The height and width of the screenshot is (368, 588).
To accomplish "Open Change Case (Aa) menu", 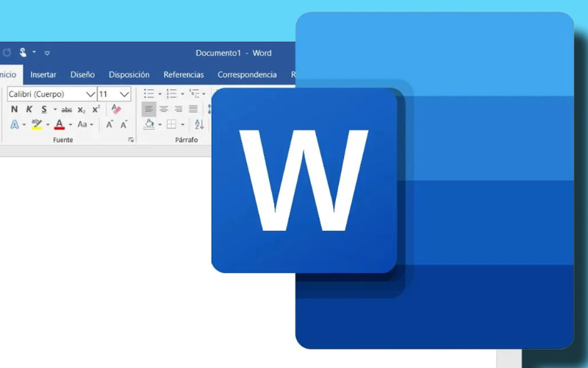I will pyautogui.click(x=85, y=124).
